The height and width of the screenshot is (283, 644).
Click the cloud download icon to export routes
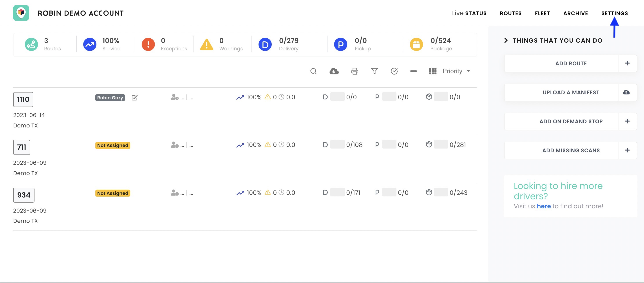(x=334, y=71)
